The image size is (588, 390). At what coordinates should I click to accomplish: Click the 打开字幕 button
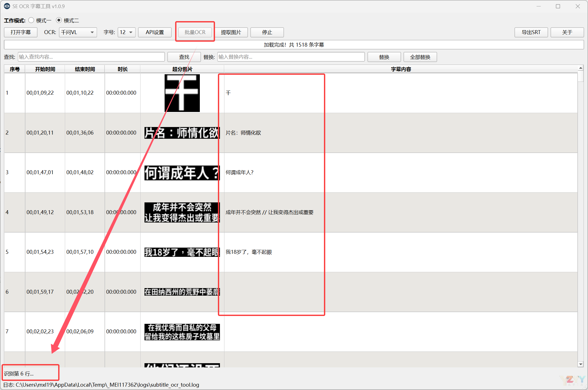click(21, 32)
